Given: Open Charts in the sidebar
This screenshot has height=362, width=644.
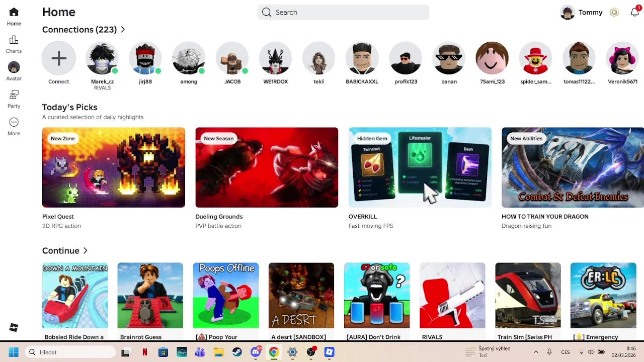Looking at the screenshot, I should tap(14, 40).
